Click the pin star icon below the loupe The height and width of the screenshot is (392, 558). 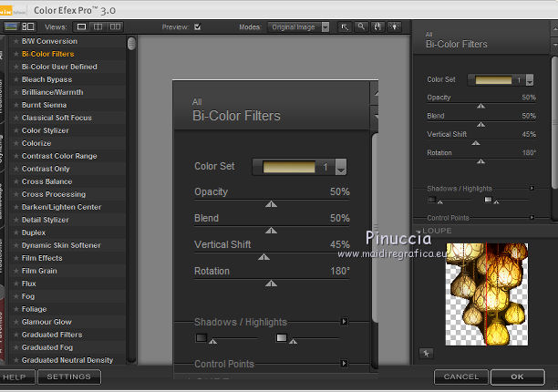[x=427, y=353]
